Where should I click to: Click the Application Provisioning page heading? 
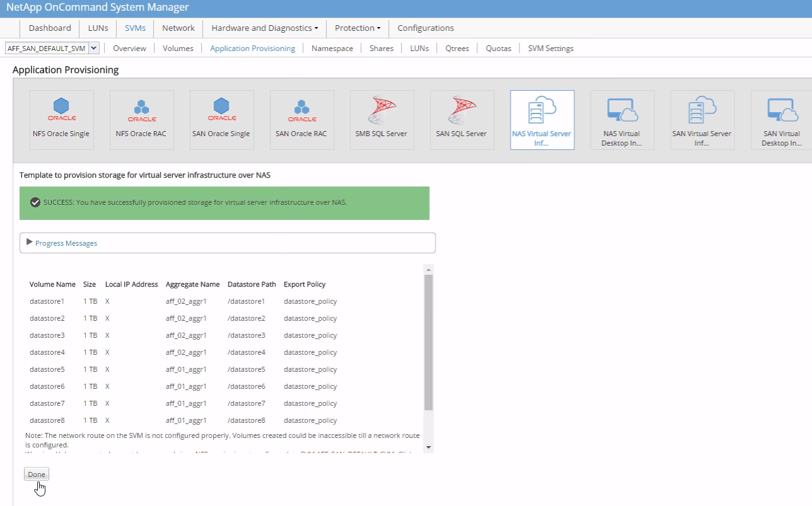(x=66, y=70)
